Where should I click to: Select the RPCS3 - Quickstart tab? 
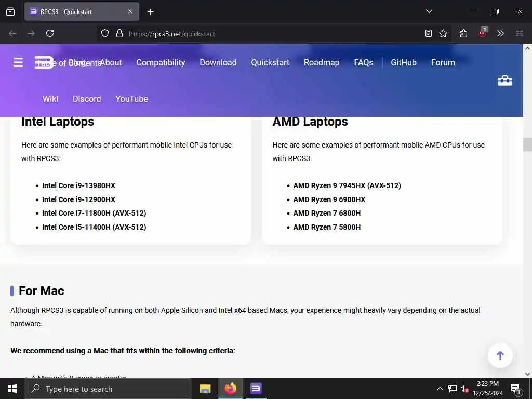click(82, 11)
